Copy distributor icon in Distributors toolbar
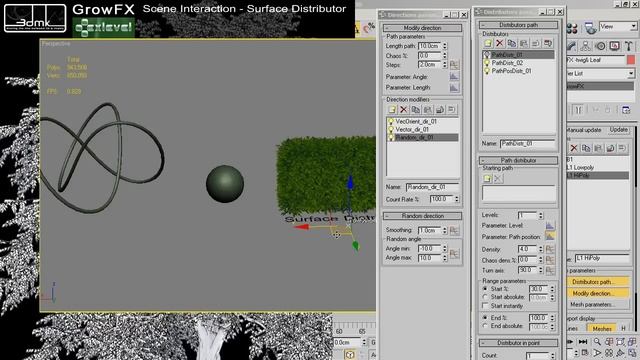The height and width of the screenshot is (360, 640). point(511,43)
